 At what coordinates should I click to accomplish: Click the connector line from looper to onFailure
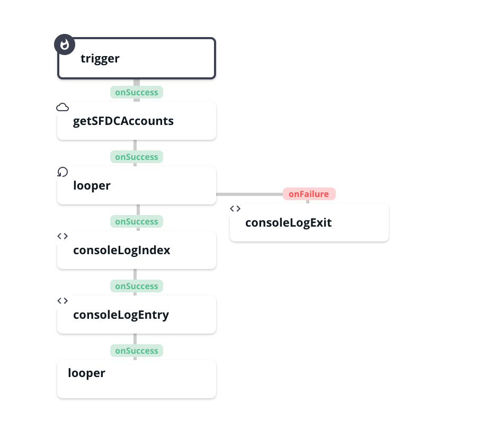249,194
